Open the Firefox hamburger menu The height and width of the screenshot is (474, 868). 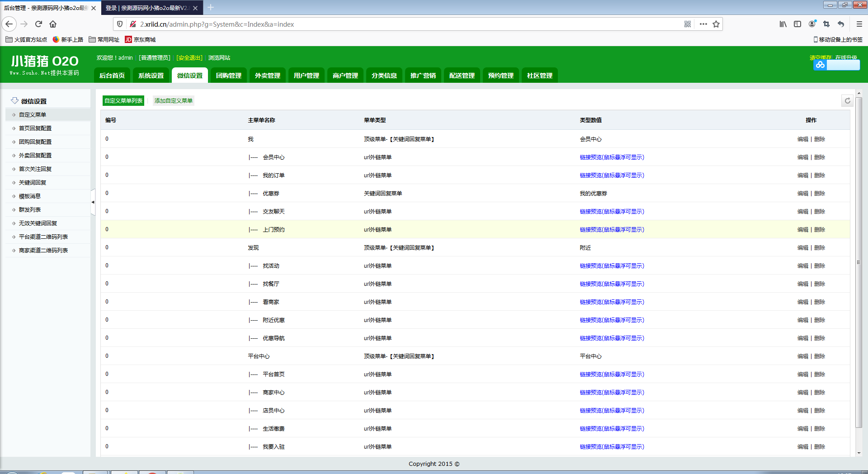859,24
